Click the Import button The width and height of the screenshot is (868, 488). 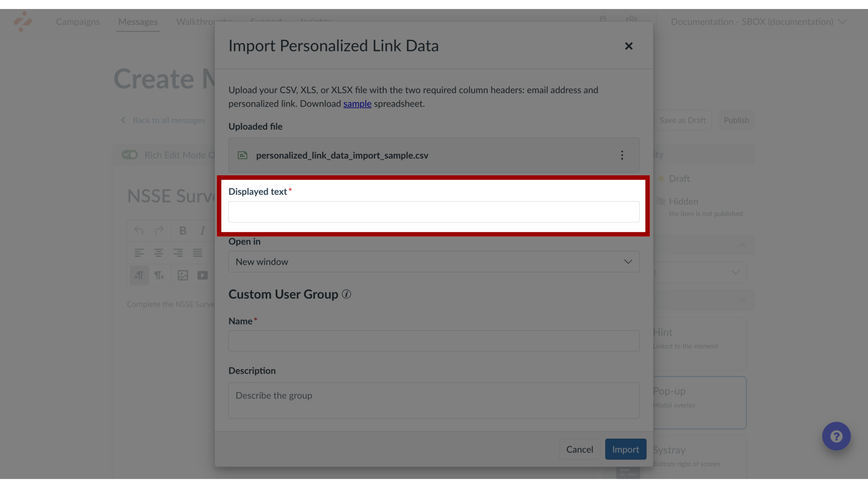click(625, 449)
